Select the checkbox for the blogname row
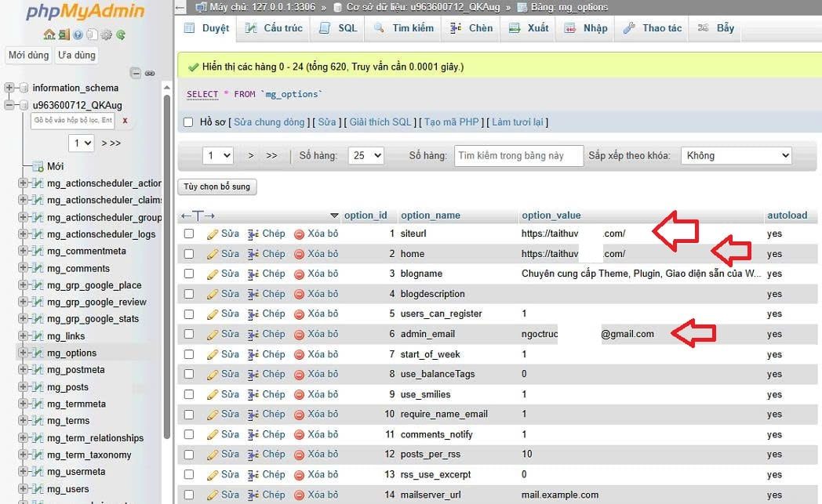Viewport: 822px width, 504px height. pyautogui.click(x=188, y=274)
